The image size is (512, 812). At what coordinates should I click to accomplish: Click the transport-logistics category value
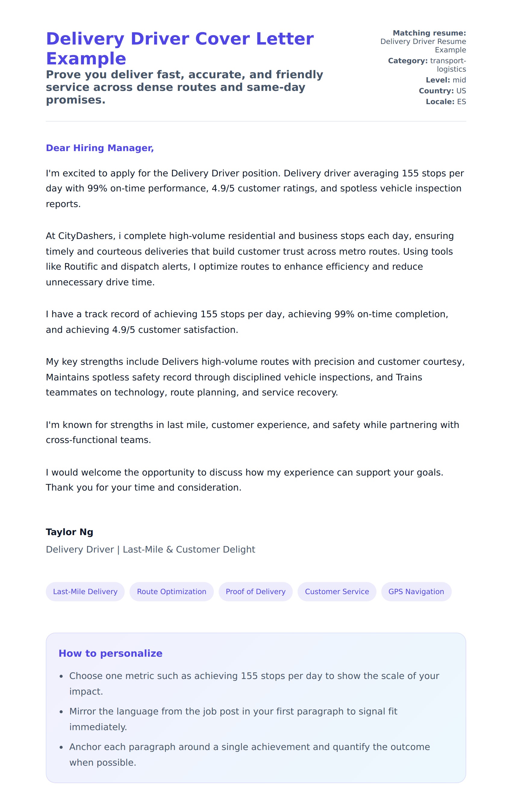tap(448, 65)
